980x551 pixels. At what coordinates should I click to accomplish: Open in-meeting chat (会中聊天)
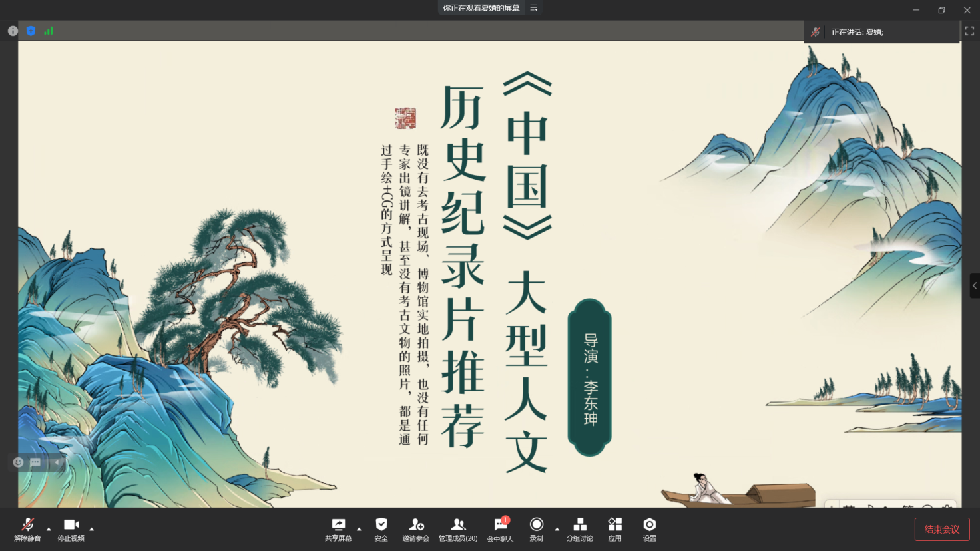click(x=500, y=529)
